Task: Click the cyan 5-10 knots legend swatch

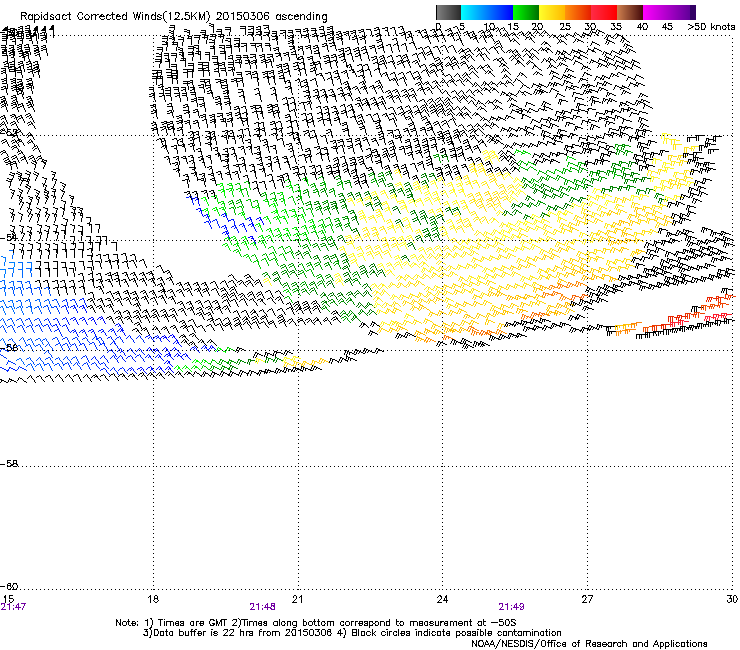Action: click(x=474, y=12)
